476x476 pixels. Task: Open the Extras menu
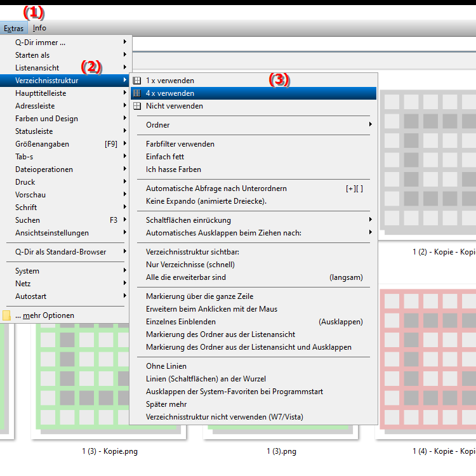(14, 28)
